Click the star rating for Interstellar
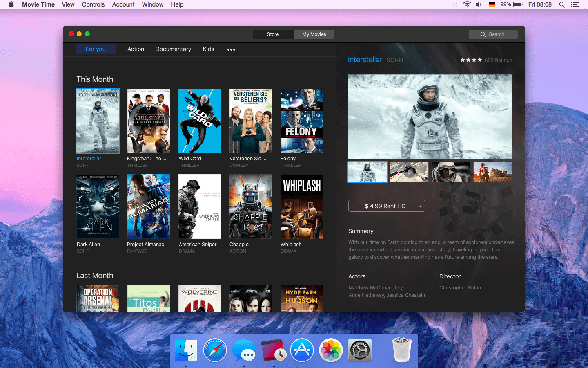This screenshot has width=588, height=368. [471, 60]
